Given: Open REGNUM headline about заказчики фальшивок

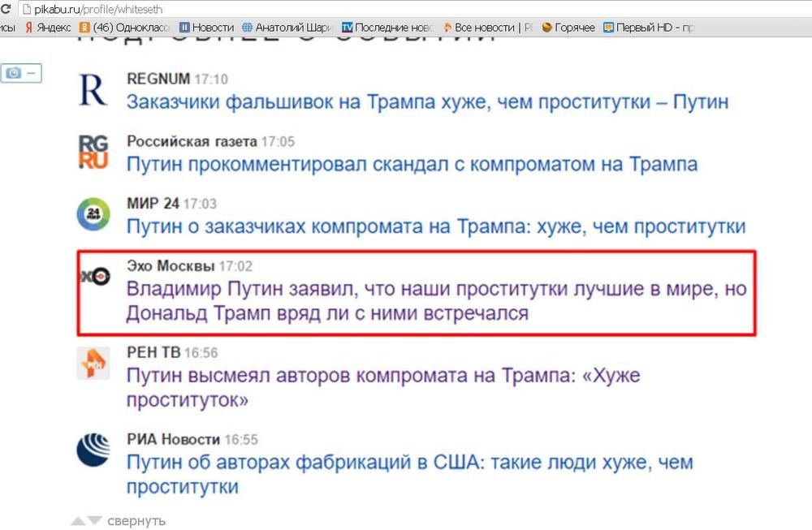Looking at the screenshot, I should pos(427,102).
